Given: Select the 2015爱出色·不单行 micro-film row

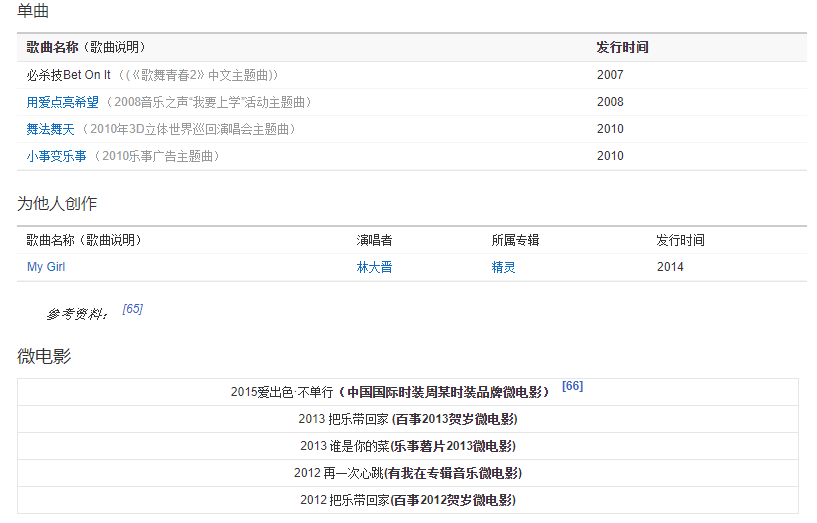Looking at the screenshot, I should coord(390,392).
